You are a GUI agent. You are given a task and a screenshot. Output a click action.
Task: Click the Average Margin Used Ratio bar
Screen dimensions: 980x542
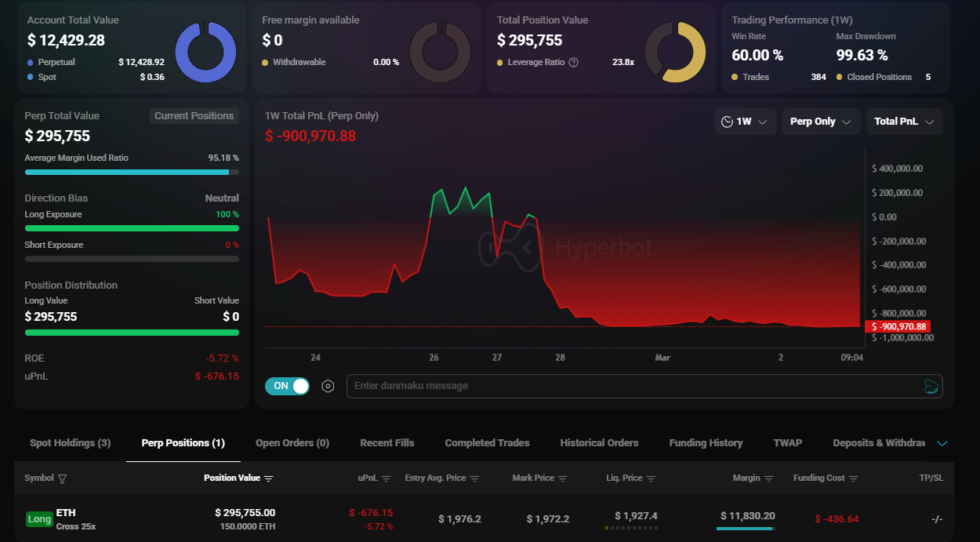pyautogui.click(x=132, y=172)
